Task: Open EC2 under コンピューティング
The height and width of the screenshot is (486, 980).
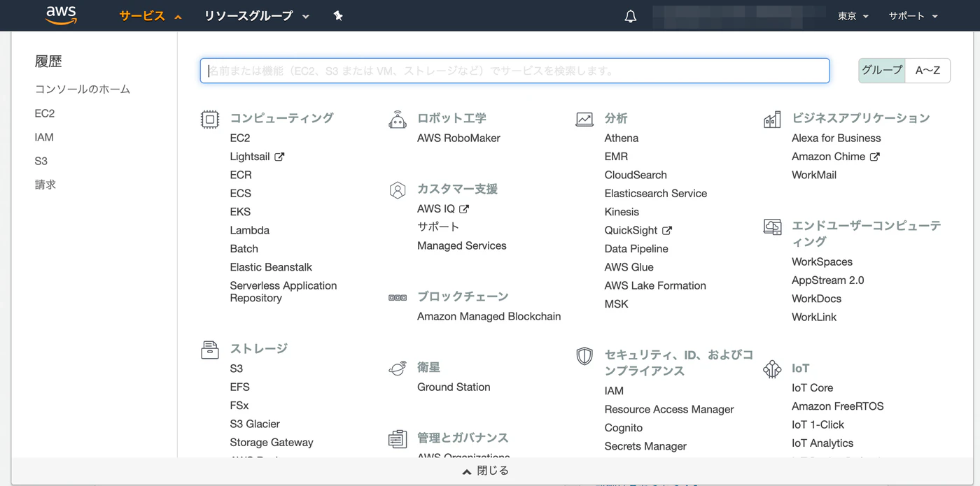Action: (240, 138)
